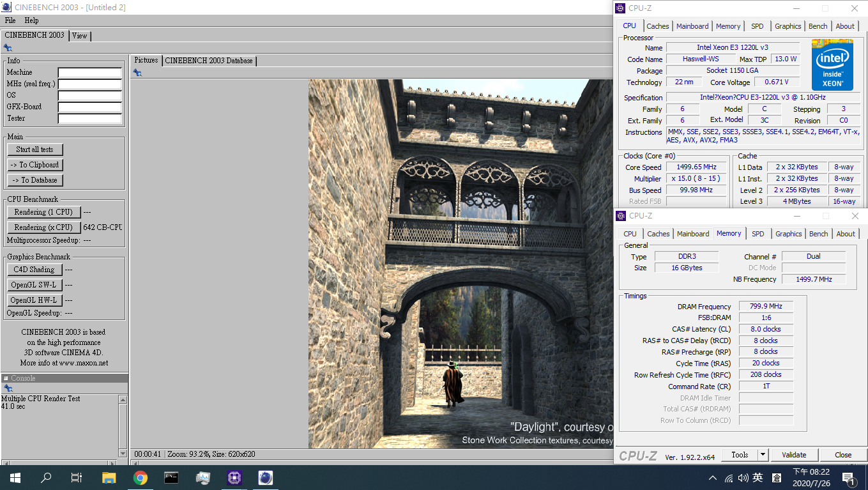
Task: Open the File menu in CINEBENCH
Action: [x=10, y=20]
